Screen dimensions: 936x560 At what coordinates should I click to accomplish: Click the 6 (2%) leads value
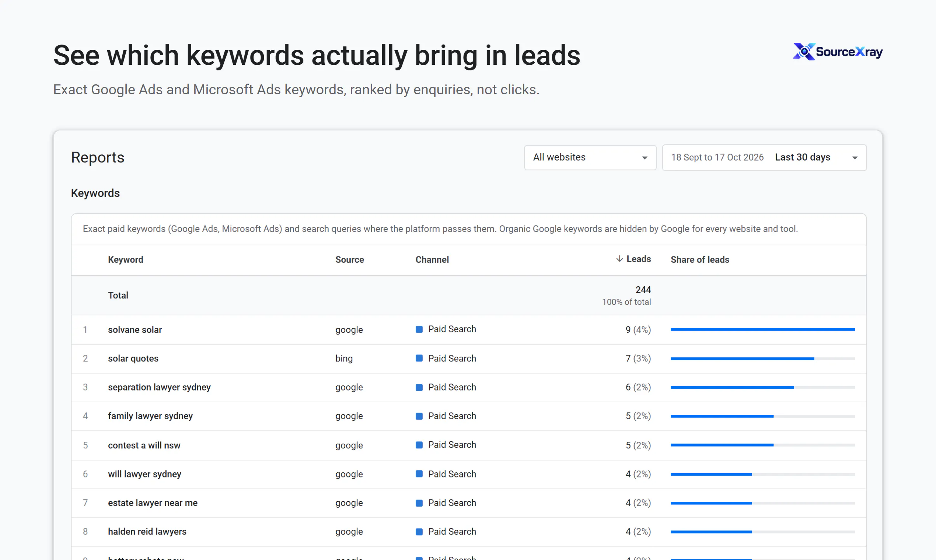[638, 387]
